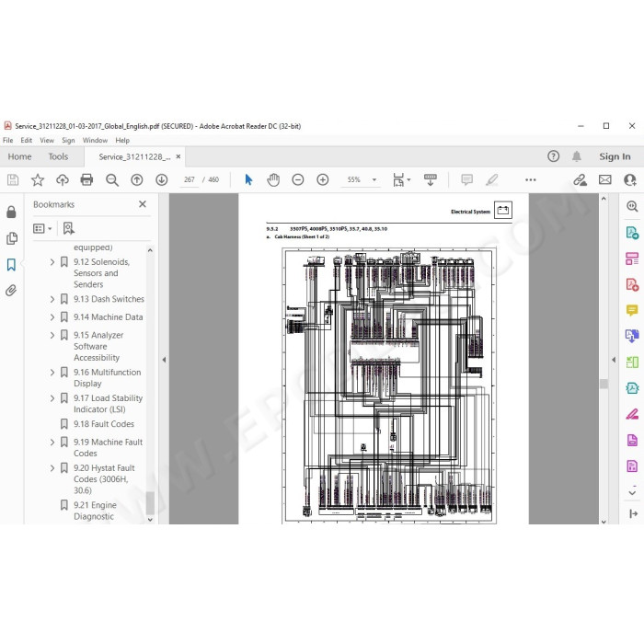
Task: Open the fit page options icon
Action: [401, 180]
